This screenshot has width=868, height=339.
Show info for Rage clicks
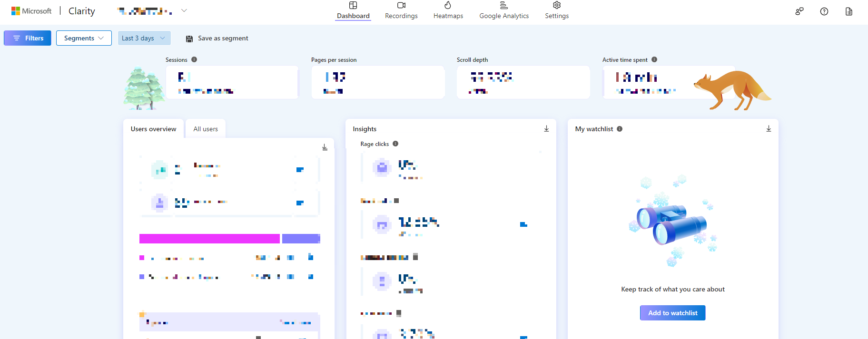(x=395, y=144)
